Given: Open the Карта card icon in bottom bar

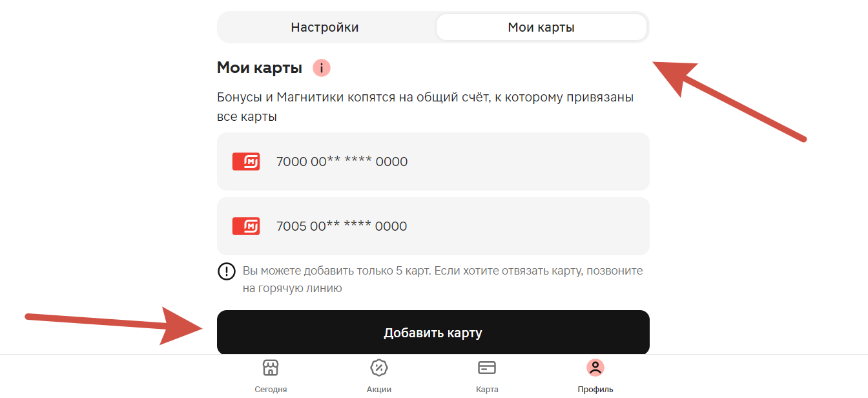Looking at the screenshot, I should (486, 368).
